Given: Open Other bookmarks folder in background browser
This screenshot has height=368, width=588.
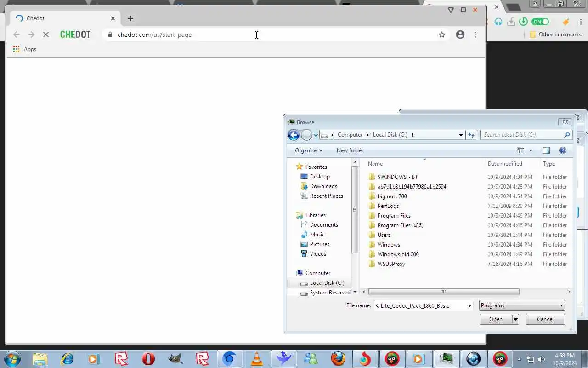Looking at the screenshot, I should pos(555,34).
